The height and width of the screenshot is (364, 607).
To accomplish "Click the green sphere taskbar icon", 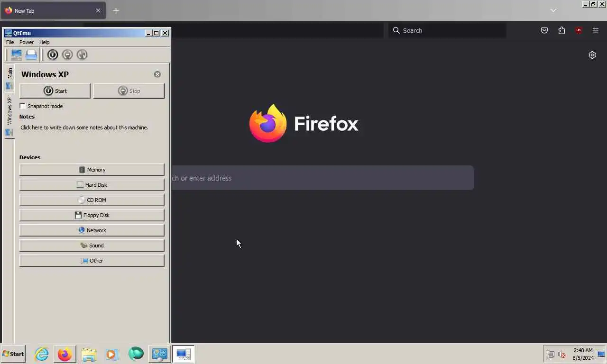I will tap(136, 354).
